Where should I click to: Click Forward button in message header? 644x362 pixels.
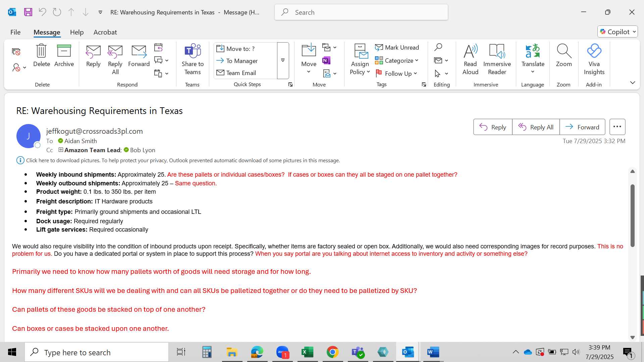pyautogui.click(x=582, y=127)
